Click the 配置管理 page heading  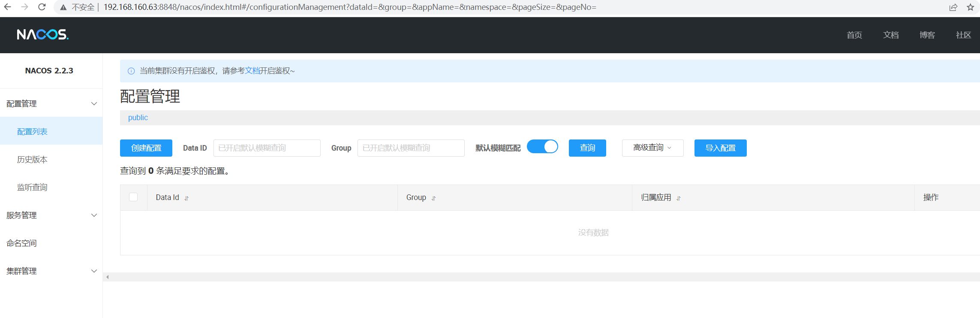tap(150, 97)
